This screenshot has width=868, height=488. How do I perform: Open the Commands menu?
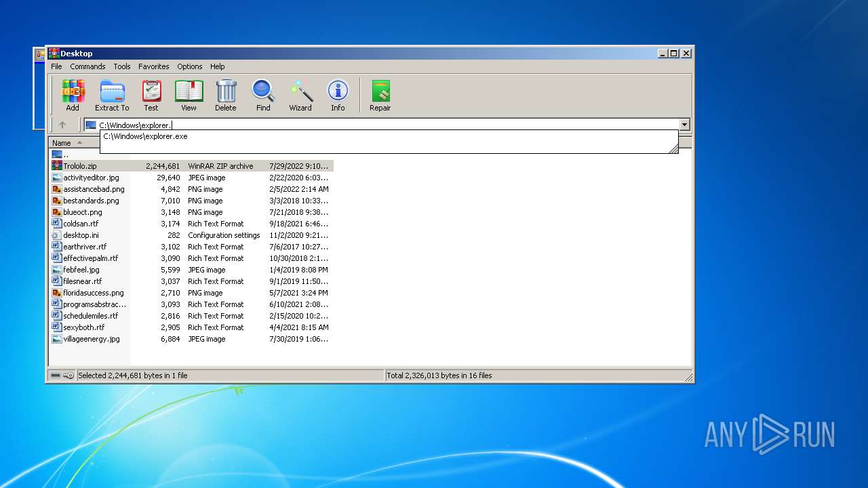coord(87,66)
